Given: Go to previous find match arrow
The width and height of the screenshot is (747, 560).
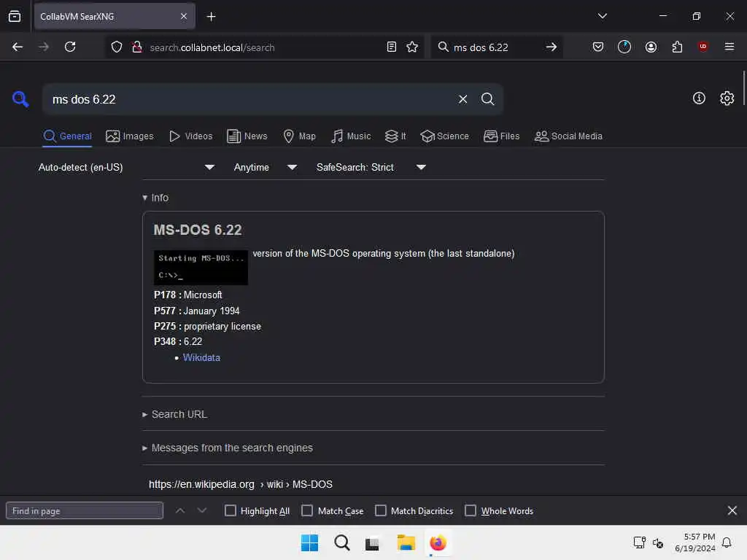Looking at the screenshot, I should tap(180, 510).
